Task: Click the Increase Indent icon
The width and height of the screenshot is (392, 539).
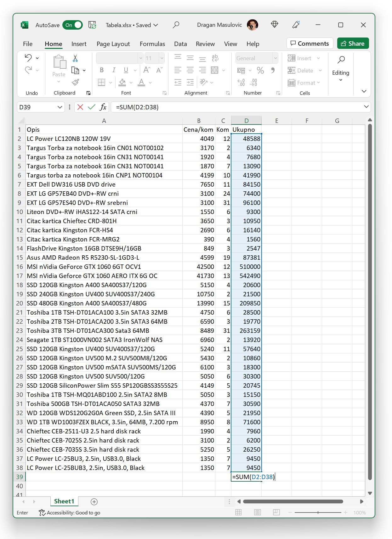Action: click(x=190, y=82)
